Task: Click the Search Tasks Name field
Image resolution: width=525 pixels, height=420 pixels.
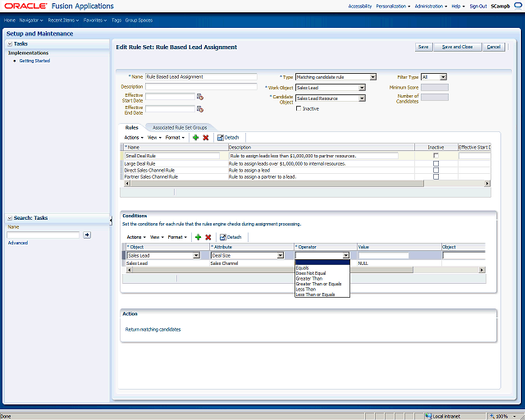Action: (x=43, y=235)
